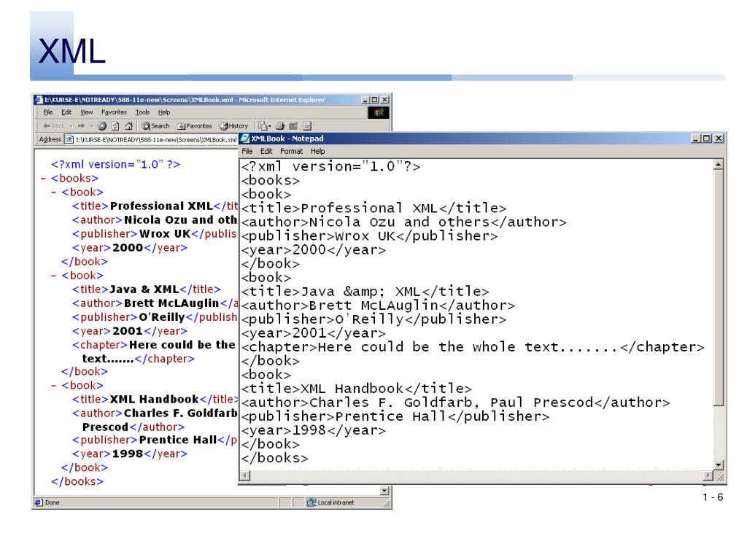Open the Favorites menu in Internet Explorer

[114, 112]
